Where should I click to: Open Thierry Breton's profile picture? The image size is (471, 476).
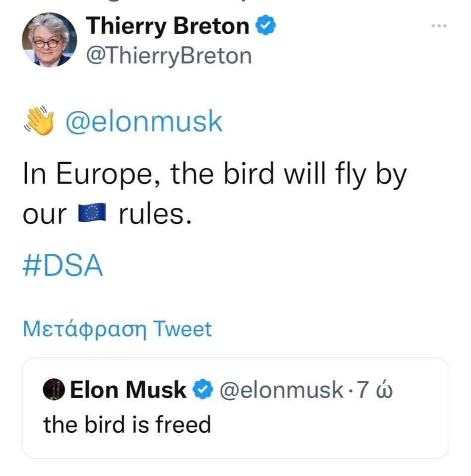tap(50, 40)
